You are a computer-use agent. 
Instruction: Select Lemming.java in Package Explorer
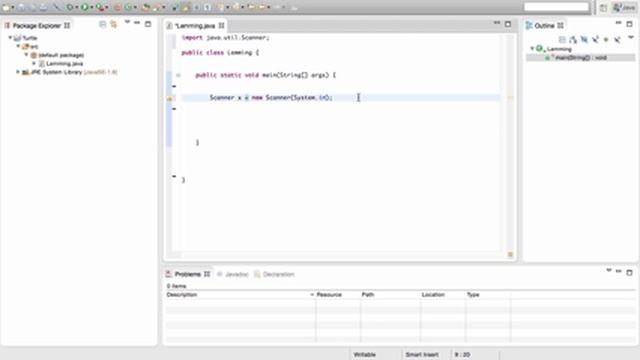(64, 63)
